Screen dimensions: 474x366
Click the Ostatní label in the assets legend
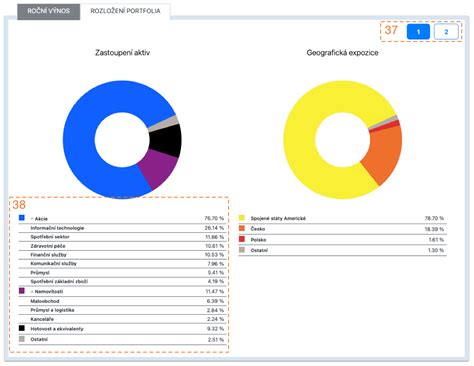pyautogui.click(x=39, y=339)
